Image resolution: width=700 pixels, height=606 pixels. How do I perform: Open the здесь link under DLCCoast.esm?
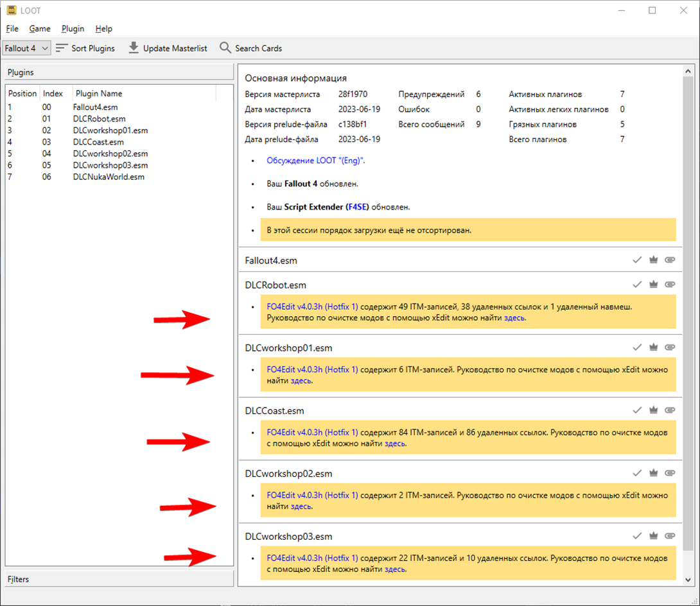(395, 443)
